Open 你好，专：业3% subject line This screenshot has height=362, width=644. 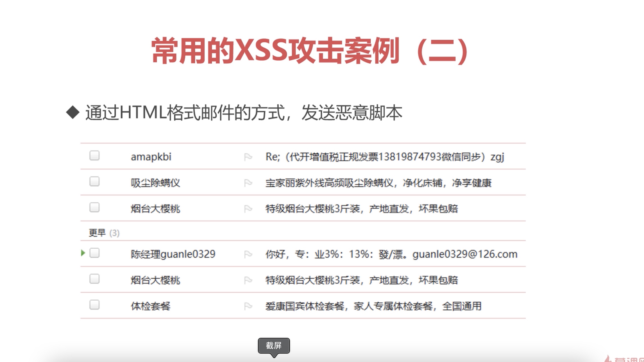391,254
